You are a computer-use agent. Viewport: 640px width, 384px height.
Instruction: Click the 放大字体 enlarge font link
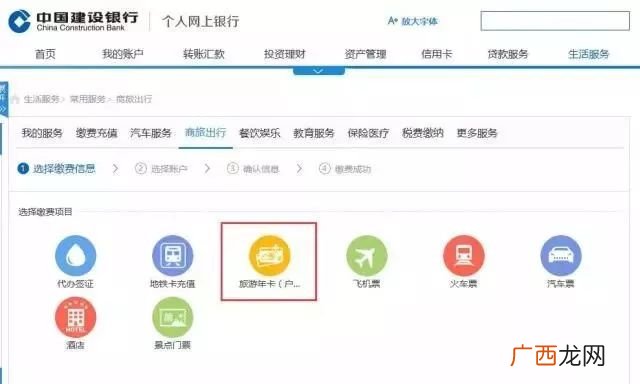[413, 21]
